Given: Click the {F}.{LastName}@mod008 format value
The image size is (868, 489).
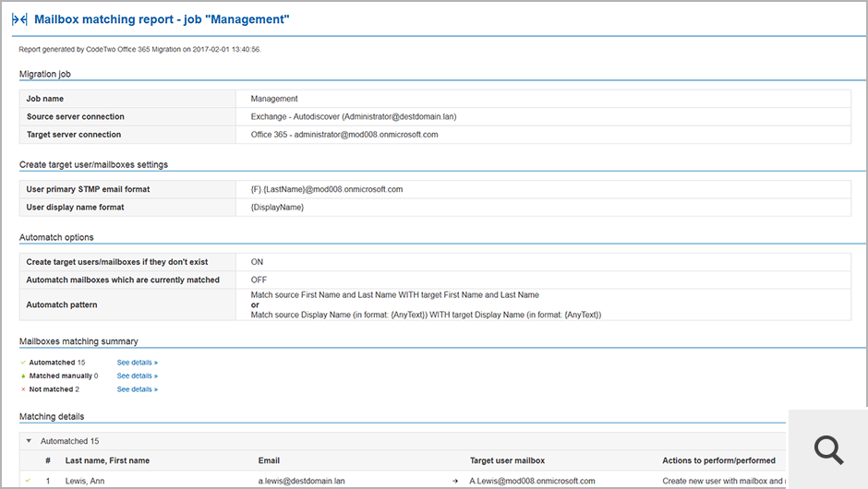Looking at the screenshot, I should [x=327, y=189].
